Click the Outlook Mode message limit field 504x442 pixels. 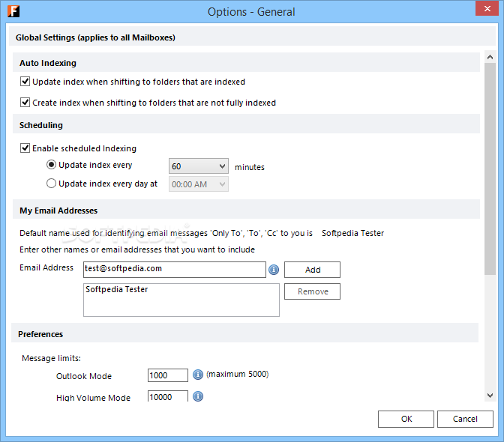168,375
